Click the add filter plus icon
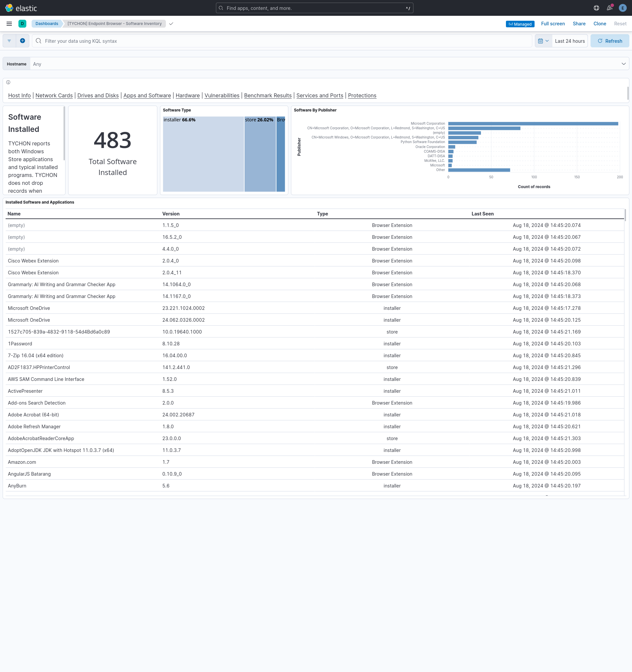632x672 pixels. click(x=22, y=41)
